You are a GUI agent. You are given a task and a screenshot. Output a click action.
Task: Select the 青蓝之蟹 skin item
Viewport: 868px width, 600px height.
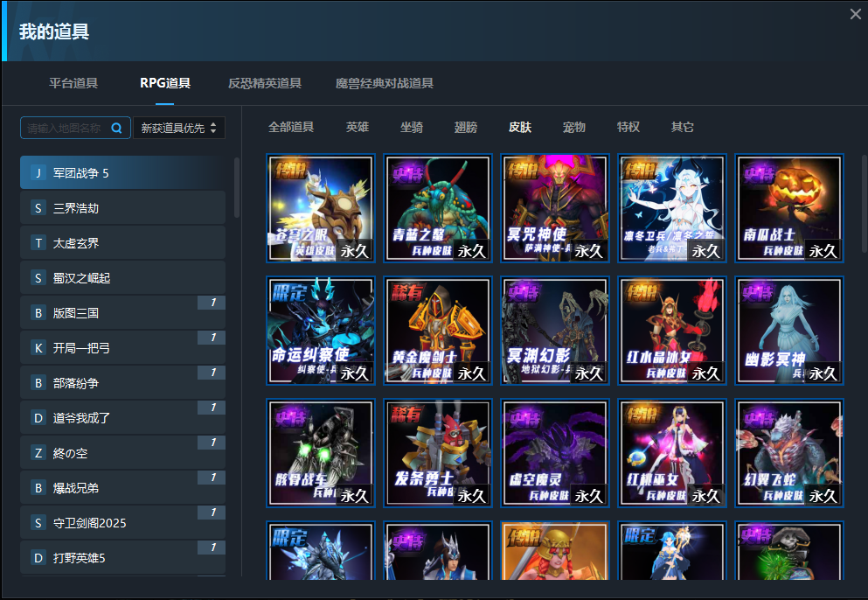(438, 208)
